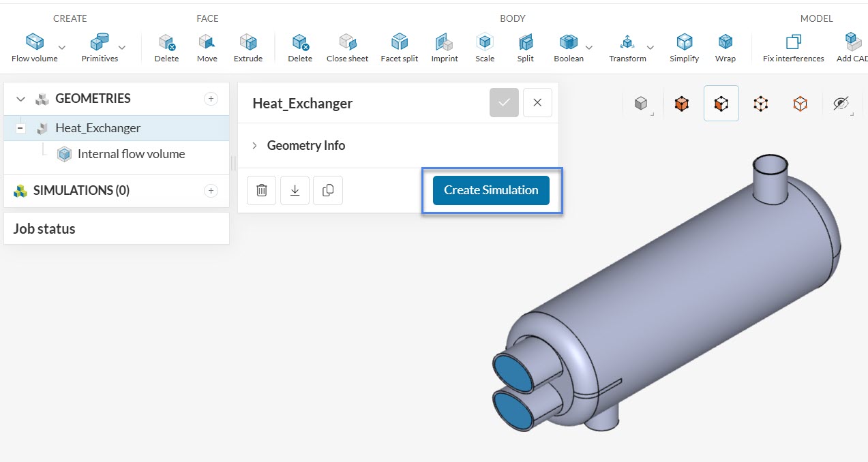The width and height of the screenshot is (868, 462).
Task: Select the Facet split tool
Action: click(400, 48)
